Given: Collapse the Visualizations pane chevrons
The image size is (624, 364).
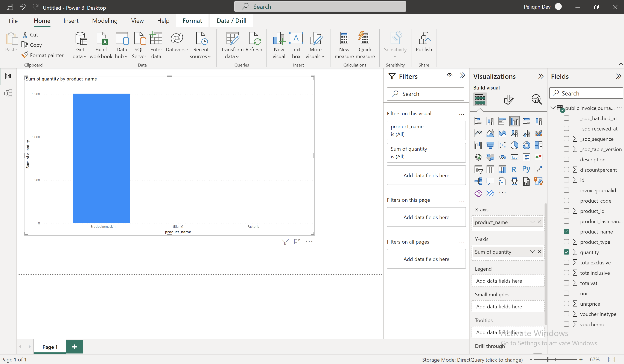Looking at the screenshot, I should 541,76.
